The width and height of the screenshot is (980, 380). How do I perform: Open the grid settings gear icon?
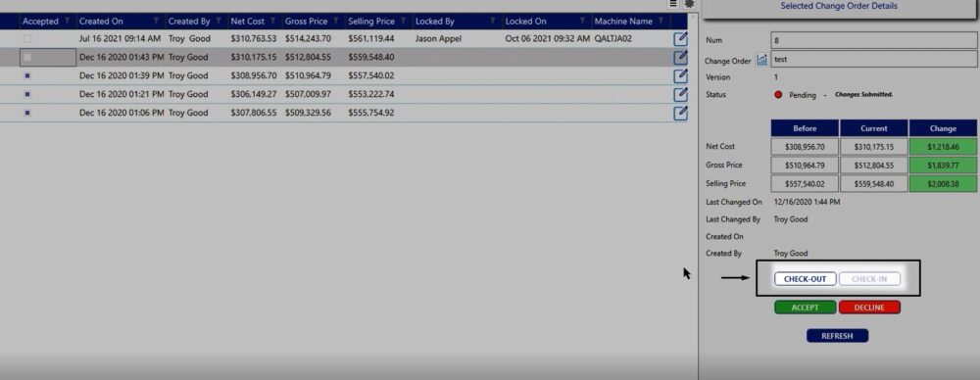[x=689, y=4]
